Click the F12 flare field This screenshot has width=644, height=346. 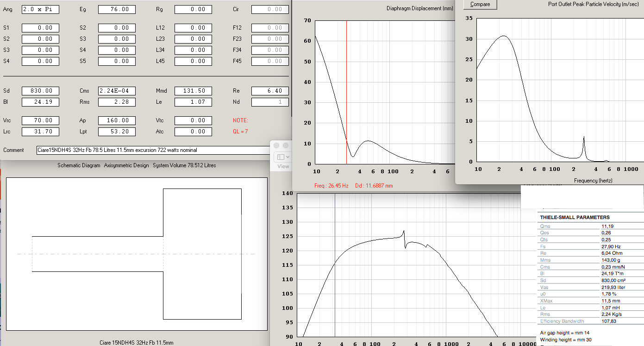point(270,28)
